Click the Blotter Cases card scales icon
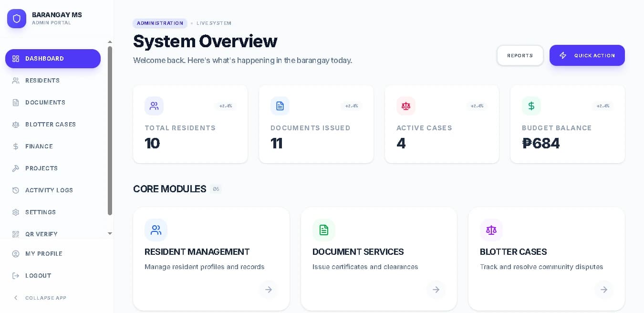Image resolution: width=644 pixels, height=313 pixels. coord(491,230)
